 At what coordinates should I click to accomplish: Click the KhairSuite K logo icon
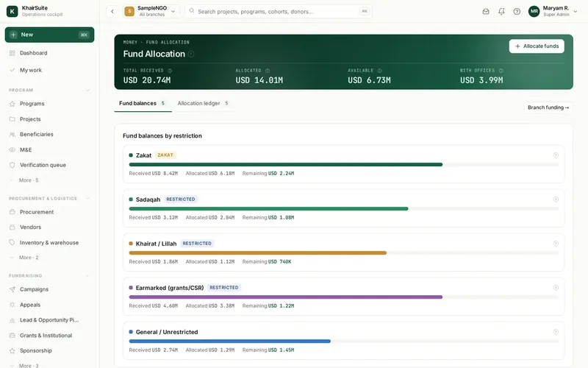pos(12,11)
